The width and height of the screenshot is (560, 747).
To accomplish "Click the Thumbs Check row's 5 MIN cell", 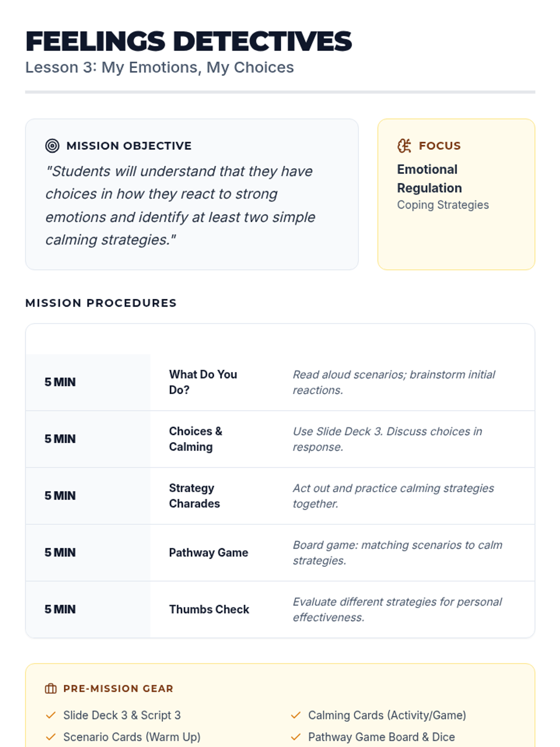I will pyautogui.click(x=60, y=609).
